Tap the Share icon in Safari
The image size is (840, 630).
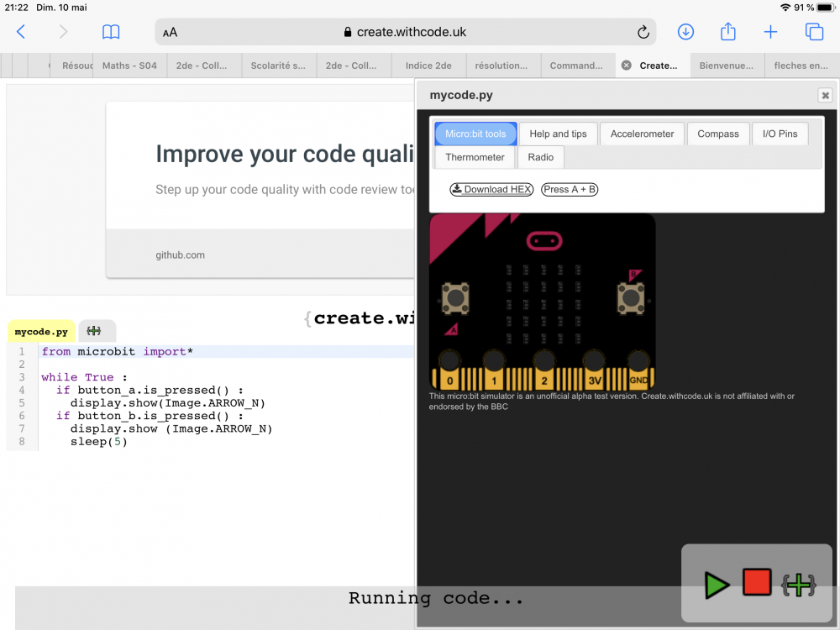[728, 32]
